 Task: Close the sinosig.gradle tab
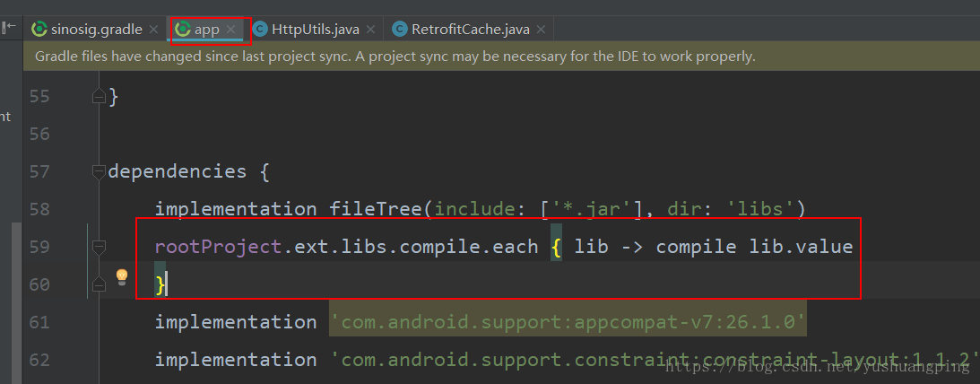pos(153,30)
